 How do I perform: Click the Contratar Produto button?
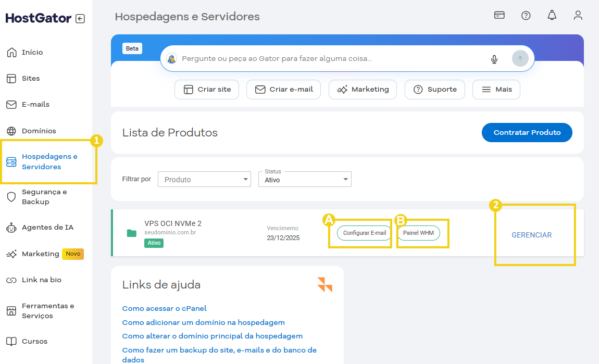[527, 132]
